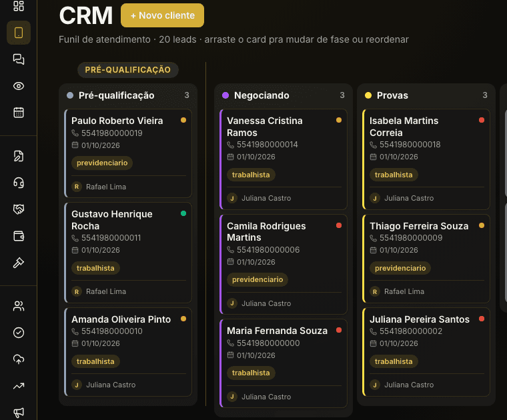Open the document signature icon in sidebar
Image resolution: width=507 pixels, height=420 pixels.
[19, 156]
